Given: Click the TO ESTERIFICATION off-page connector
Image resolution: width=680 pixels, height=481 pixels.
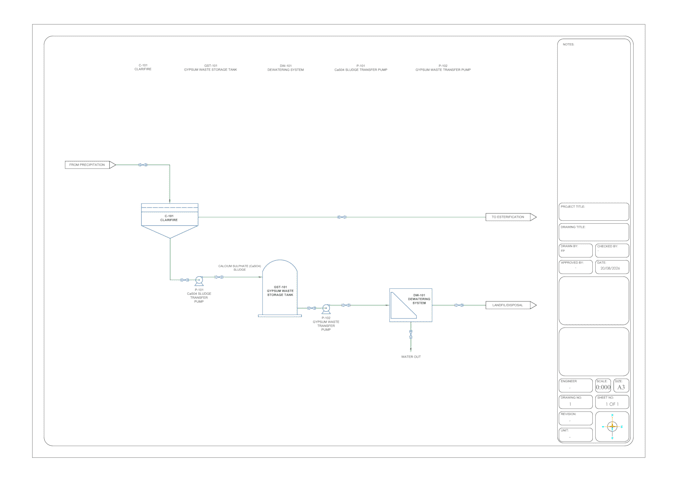Looking at the screenshot, I should pyautogui.click(x=511, y=217).
